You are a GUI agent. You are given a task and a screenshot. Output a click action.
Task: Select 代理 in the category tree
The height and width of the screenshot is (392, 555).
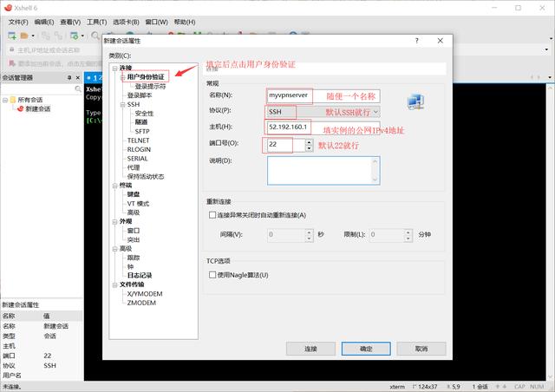point(134,167)
